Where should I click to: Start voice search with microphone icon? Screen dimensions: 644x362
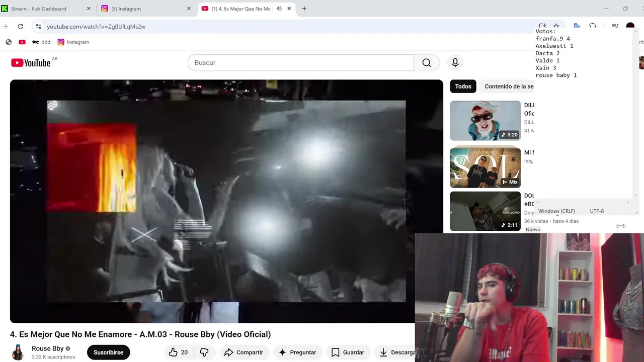point(455,63)
